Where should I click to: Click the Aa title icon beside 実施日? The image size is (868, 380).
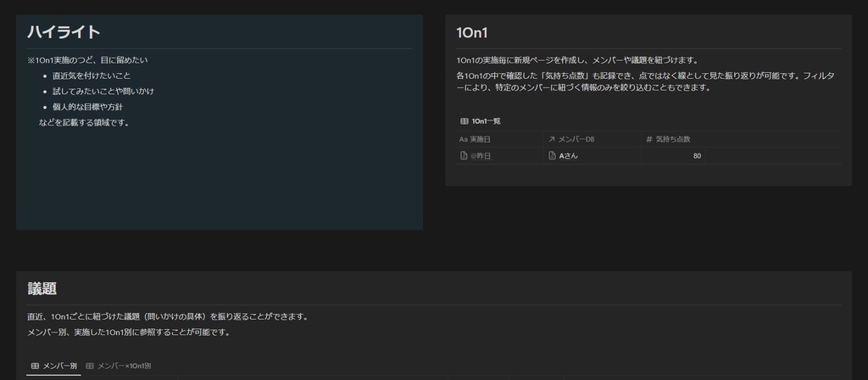pos(464,140)
